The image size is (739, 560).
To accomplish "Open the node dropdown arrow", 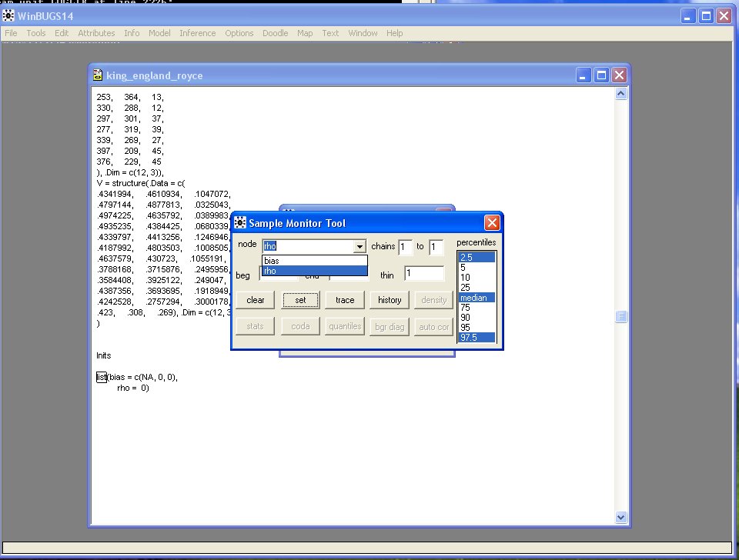I will (x=359, y=247).
